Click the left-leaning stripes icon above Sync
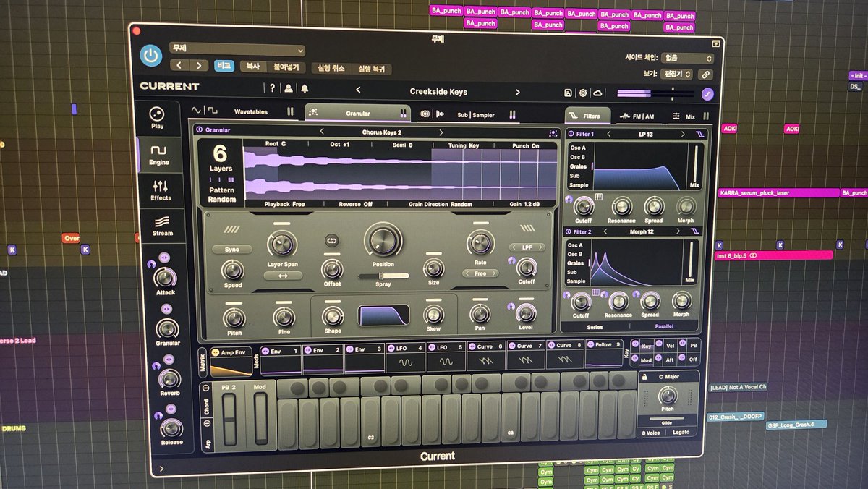 pyautogui.click(x=231, y=230)
